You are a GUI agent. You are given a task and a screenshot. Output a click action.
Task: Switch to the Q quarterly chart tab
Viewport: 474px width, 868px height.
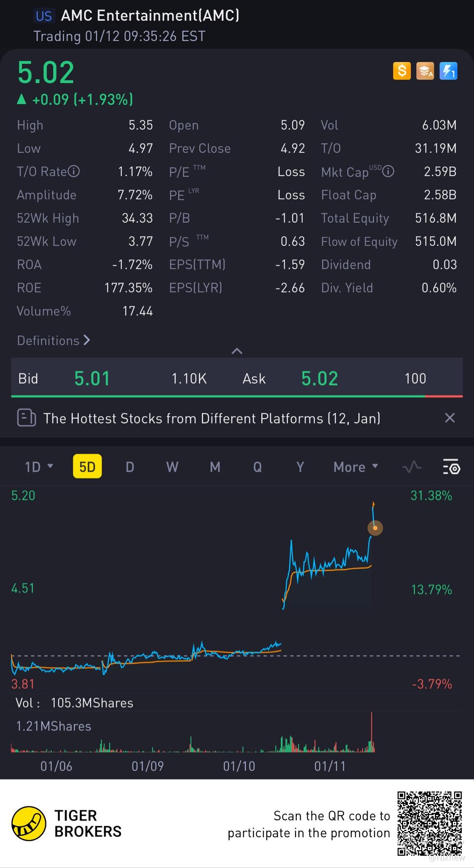click(x=257, y=467)
